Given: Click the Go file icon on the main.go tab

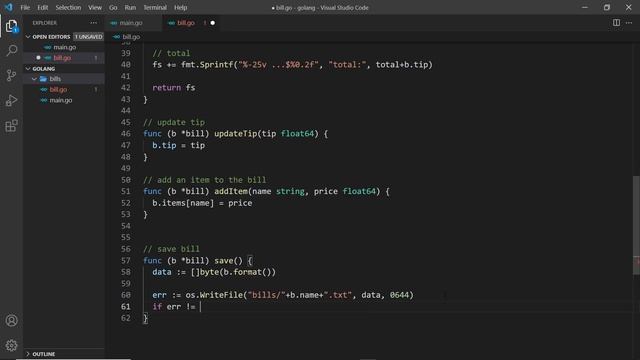Looking at the screenshot, I should 114,23.
